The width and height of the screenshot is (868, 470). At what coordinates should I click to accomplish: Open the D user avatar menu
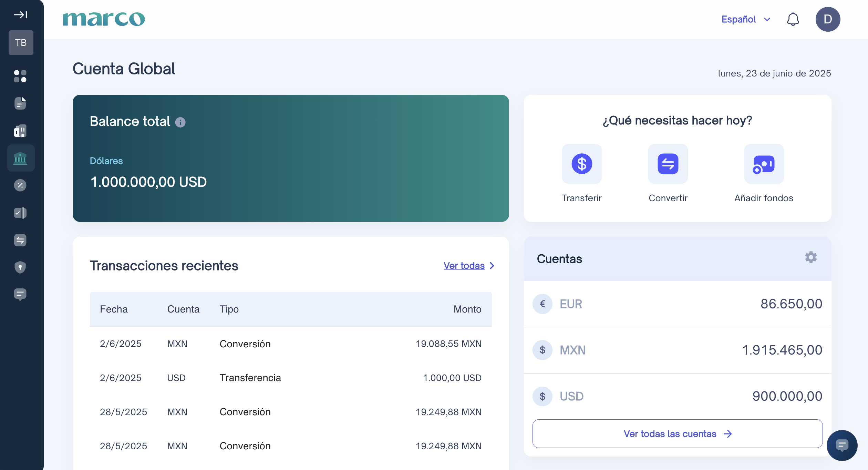click(828, 19)
